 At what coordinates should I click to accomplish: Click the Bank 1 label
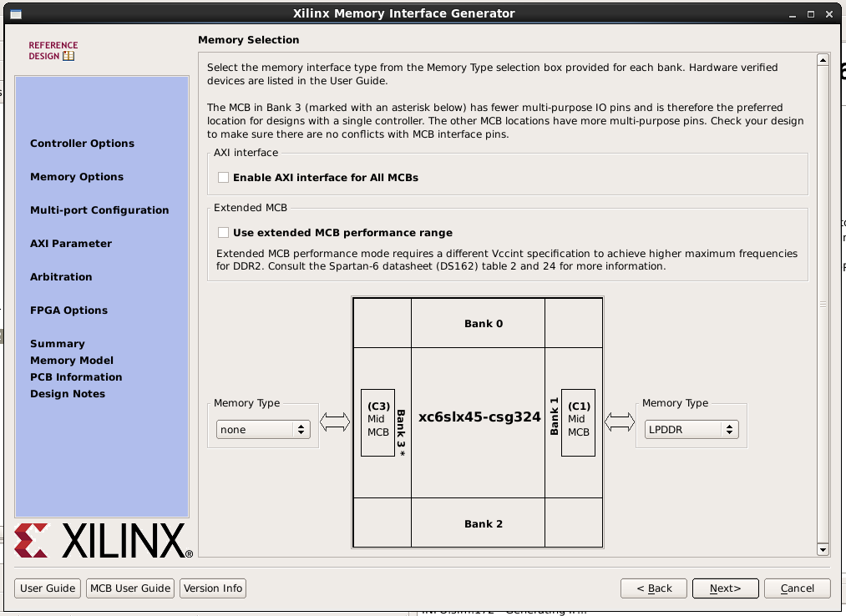click(x=554, y=417)
